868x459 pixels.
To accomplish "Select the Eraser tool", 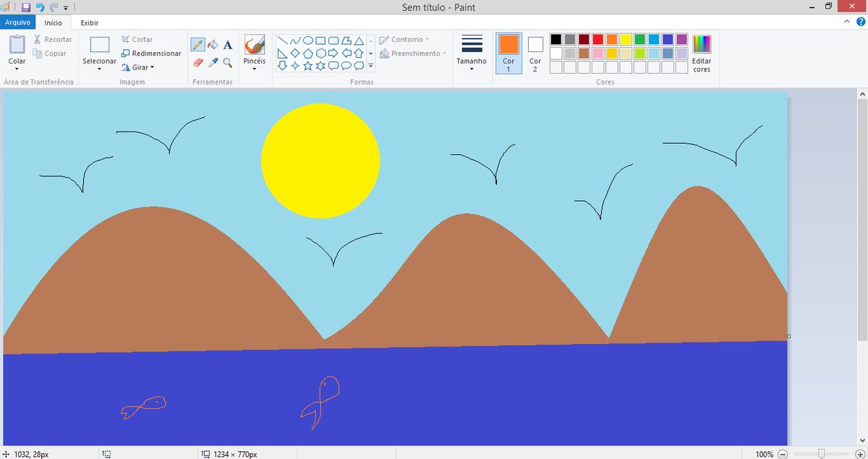I will pyautogui.click(x=197, y=63).
